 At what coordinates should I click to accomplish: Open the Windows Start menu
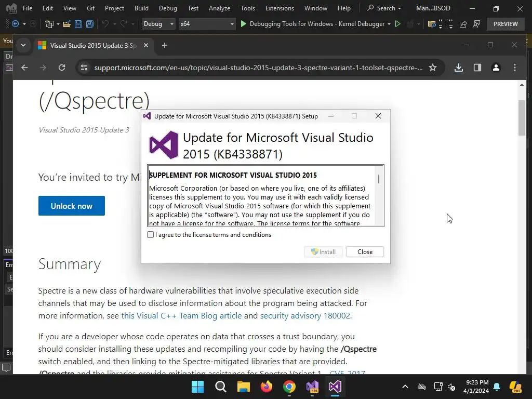coord(197,387)
